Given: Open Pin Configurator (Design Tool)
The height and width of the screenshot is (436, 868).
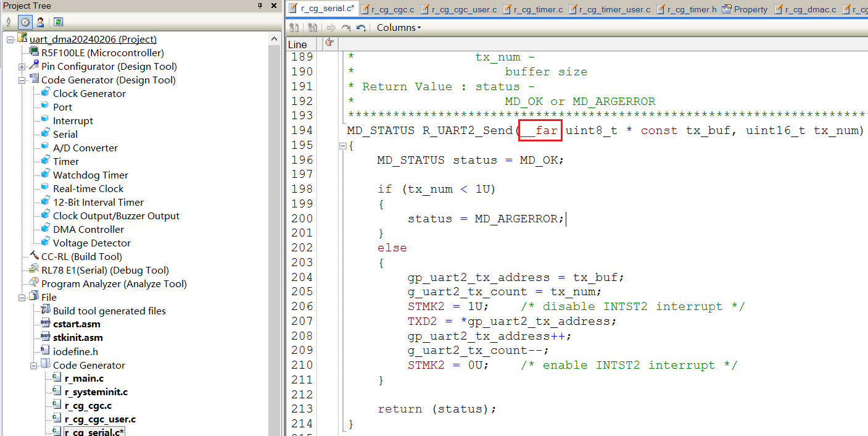Looking at the screenshot, I should [x=109, y=66].
